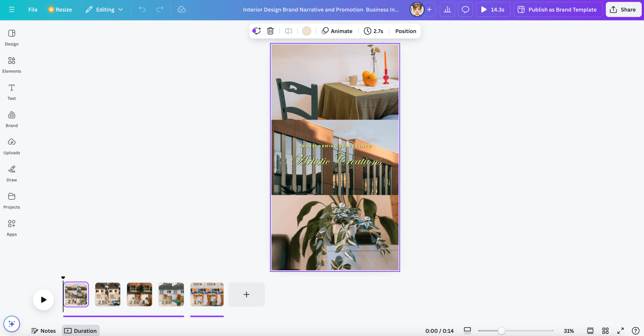Image resolution: width=644 pixels, height=336 pixels.
Task: Redo the last action
Action: [160, 9]
